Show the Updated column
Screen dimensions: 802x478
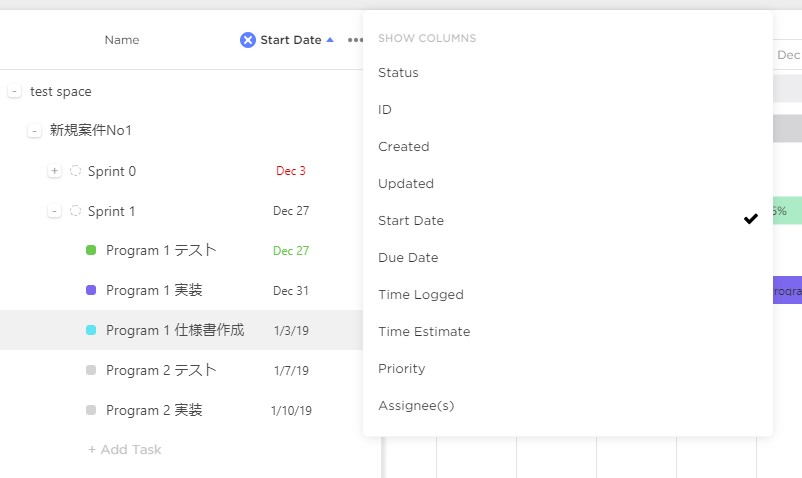click(568, 184)
